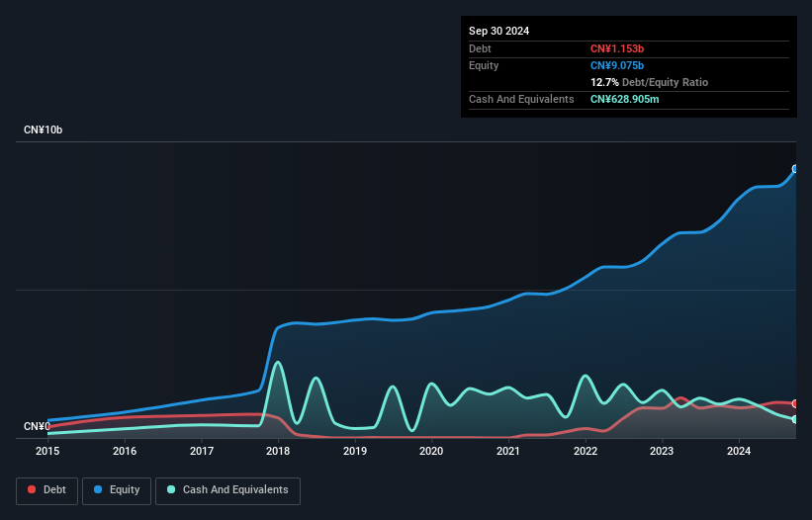Viewport: 812px width, 520px height.
Task: Select the teal Cash endpoint marker
Action: (795, 419)
